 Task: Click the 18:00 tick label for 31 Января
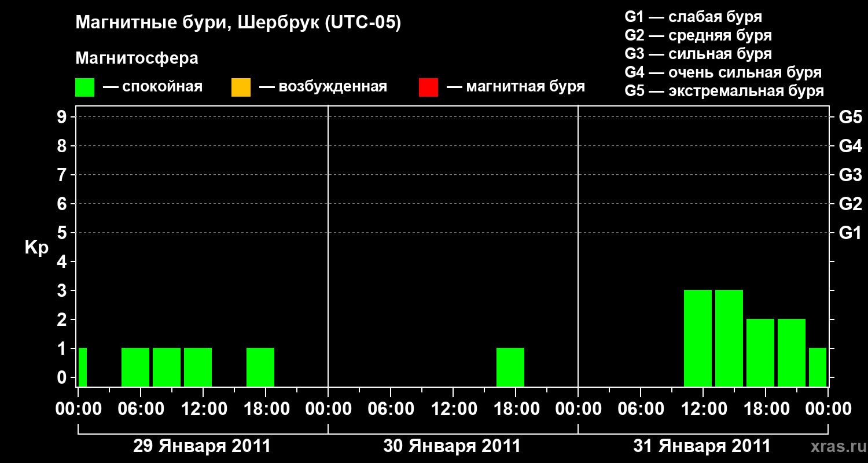766,409
